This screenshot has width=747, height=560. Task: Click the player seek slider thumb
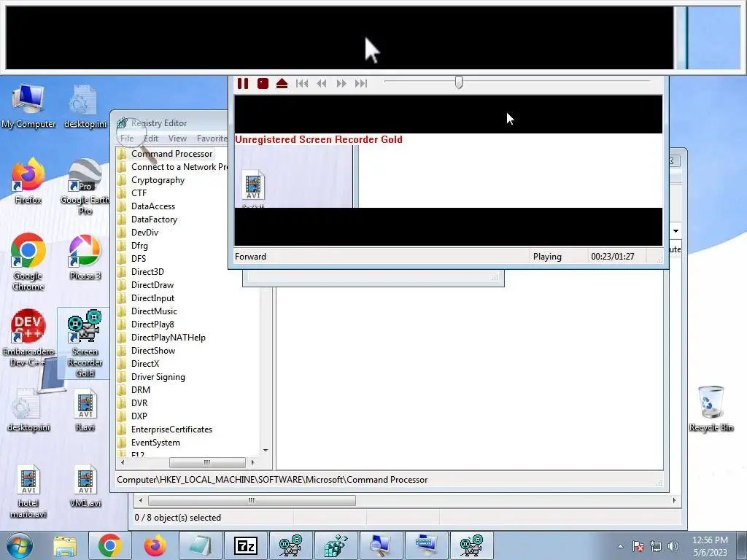(459, 82)
